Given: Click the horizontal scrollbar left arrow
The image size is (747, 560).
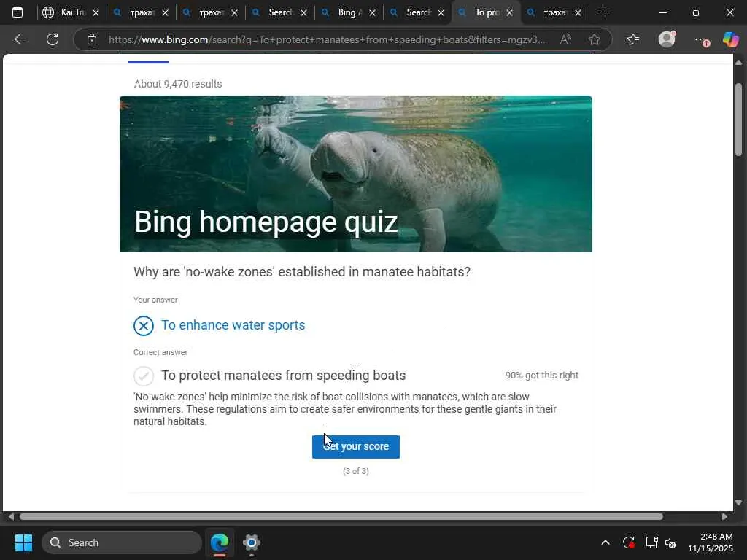Looking at the screenshot, I should [x=10, y=517].
